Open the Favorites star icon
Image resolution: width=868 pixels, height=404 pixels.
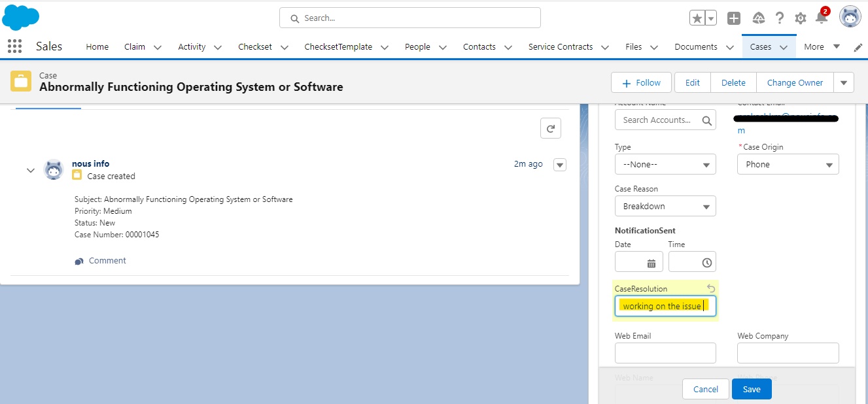coord(697,18)
